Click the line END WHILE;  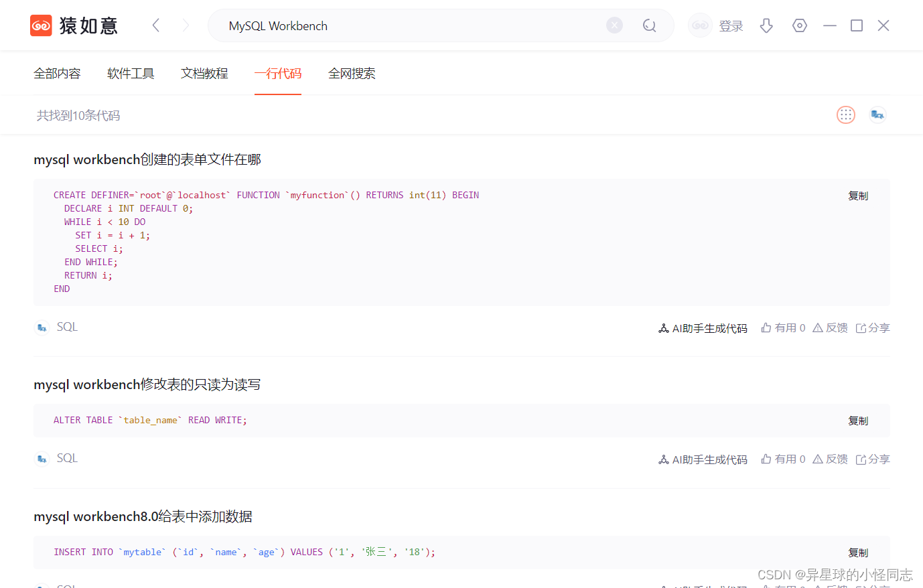[91, 263]
